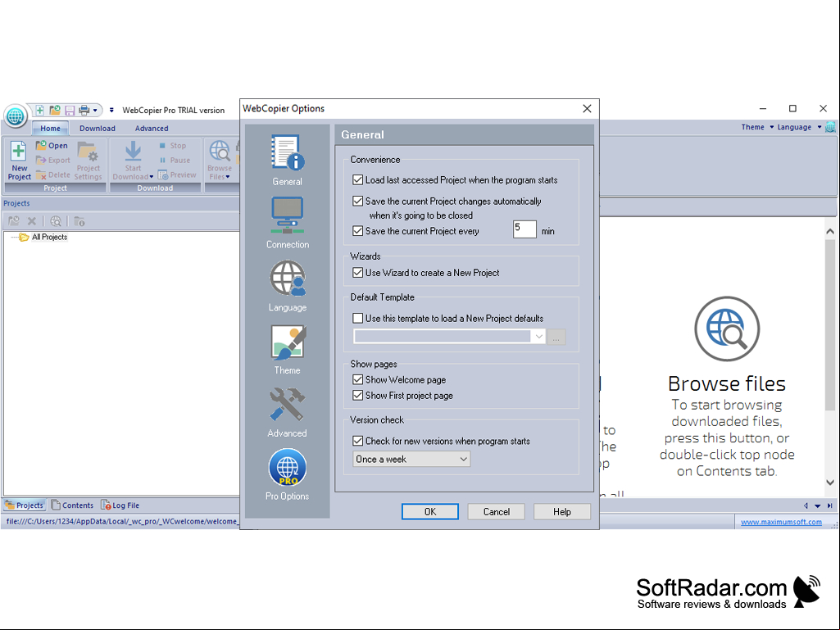840x630 pixels.
Task: Click the folder info icon in Projects panel
Action: (79, 220)
